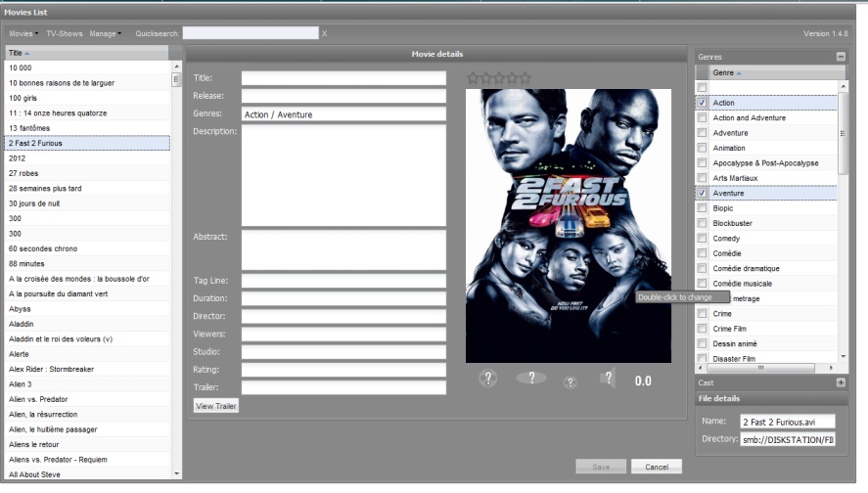Uncheck the Action genre checkbox
Viewport: 868px width, 493px height.
[702, 103]
